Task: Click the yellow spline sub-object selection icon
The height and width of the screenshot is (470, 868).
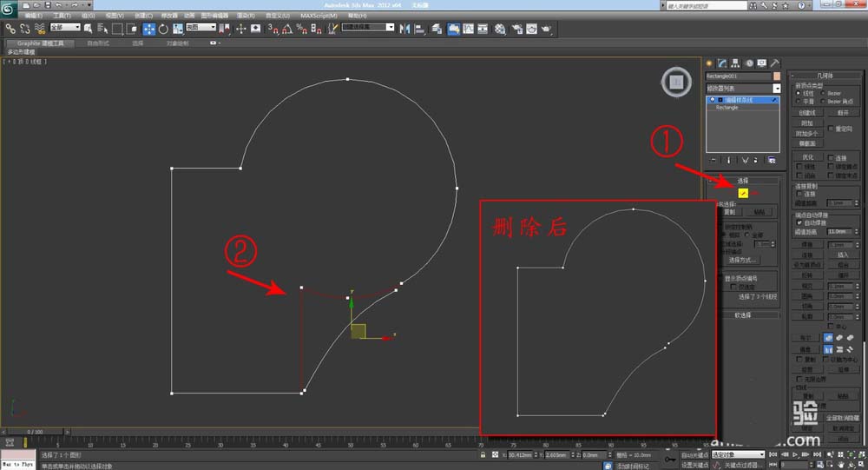Action: (x=743, y=192)
